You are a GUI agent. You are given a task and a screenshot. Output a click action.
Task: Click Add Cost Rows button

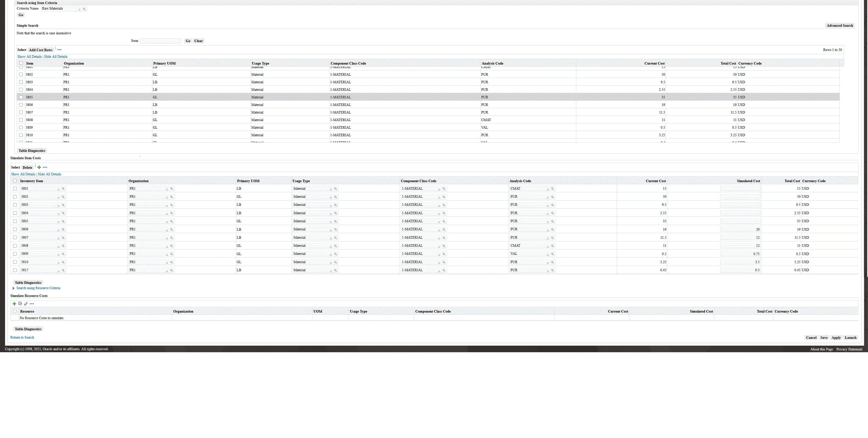[x=41, y=50]
